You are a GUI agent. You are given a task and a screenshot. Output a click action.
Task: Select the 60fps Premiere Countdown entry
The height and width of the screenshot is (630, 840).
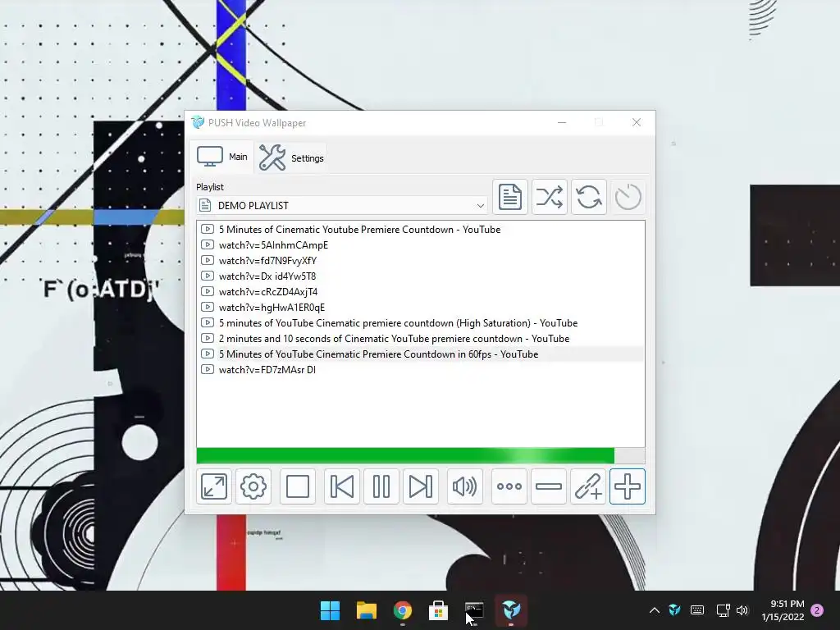[x=421, y=354]
